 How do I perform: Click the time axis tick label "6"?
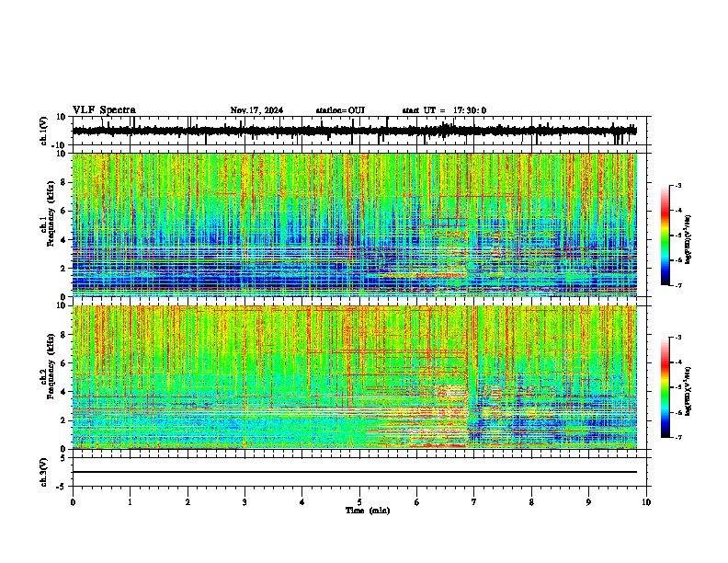pyautogui.click(x=417, y=502)
